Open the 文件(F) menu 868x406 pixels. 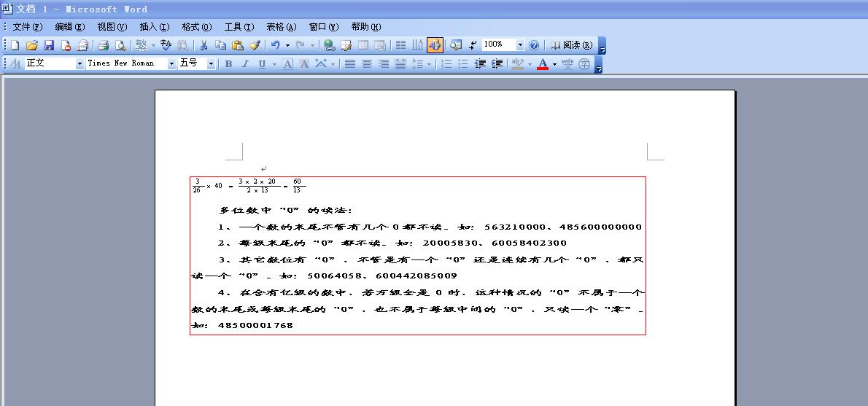[27, 26]
